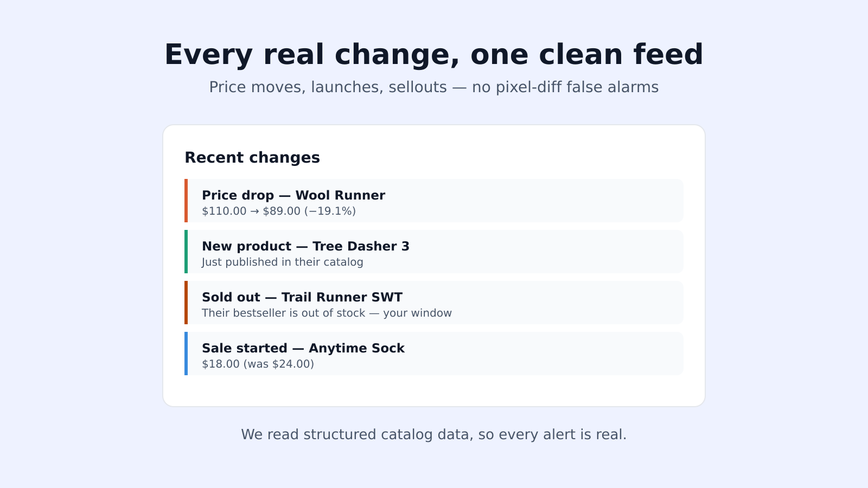The image size is (868, 488).
Task: Click the orange-red bar beside Price drop
Action: [186, 201]
